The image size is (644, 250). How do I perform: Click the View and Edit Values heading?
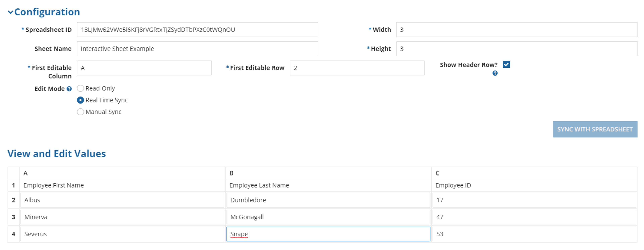[x=57, y=154]
